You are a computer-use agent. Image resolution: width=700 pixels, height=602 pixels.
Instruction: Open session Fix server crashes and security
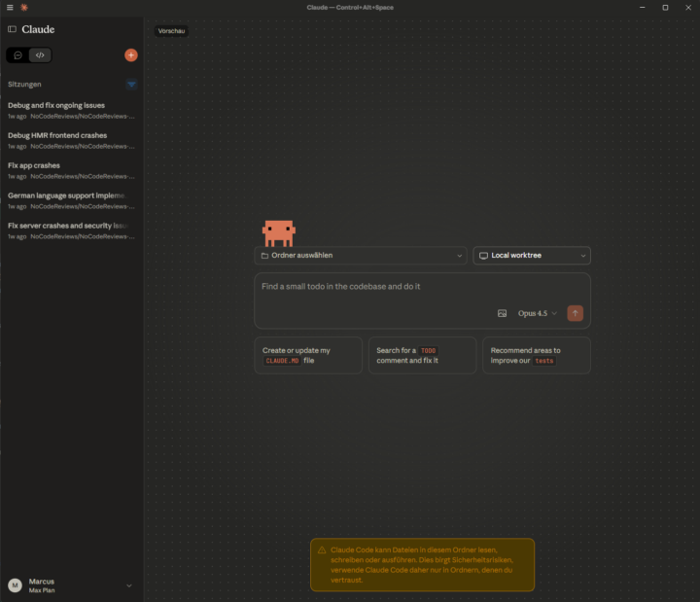coord(71,230)
